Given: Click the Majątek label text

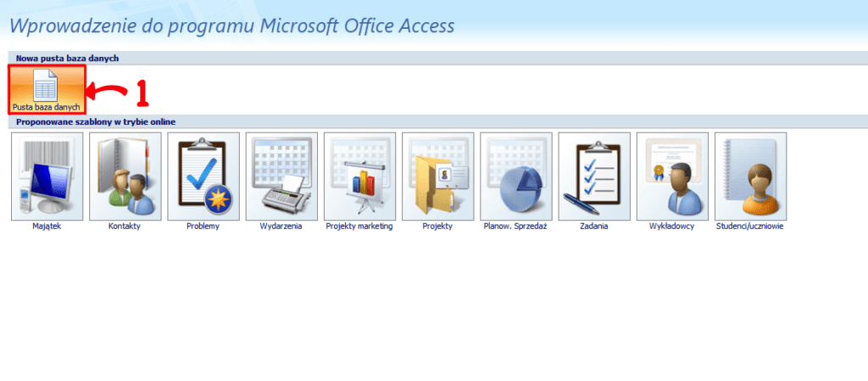Looking at the screenshot, I should click(47, 227).
